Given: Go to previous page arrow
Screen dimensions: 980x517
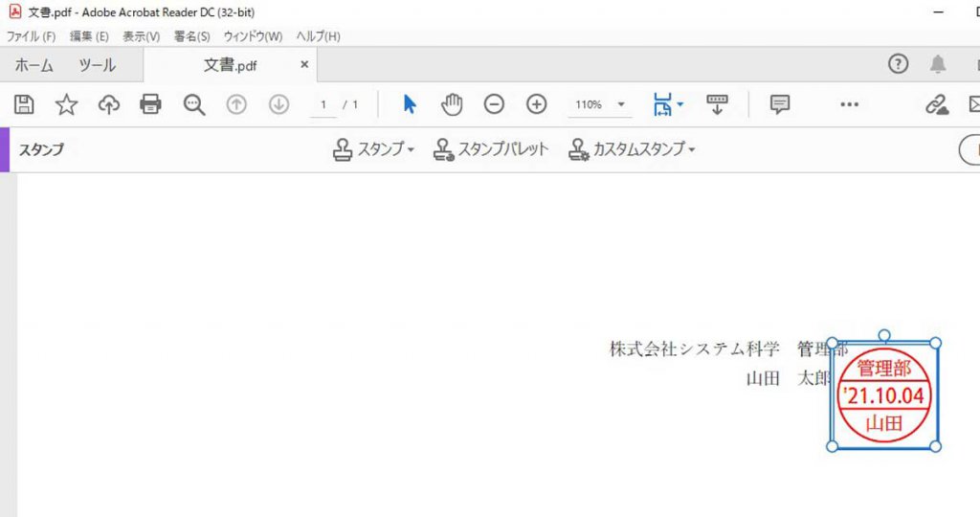Looking at the screenshot, I should [236, 104].
